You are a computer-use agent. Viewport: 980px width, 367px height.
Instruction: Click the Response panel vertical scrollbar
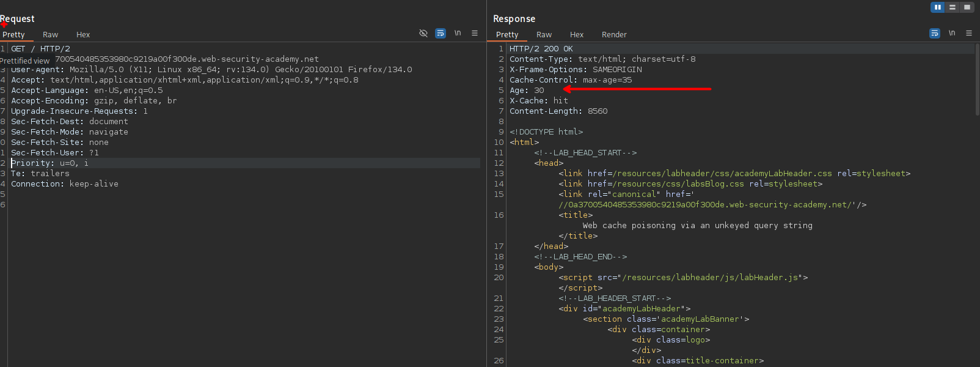977,80
